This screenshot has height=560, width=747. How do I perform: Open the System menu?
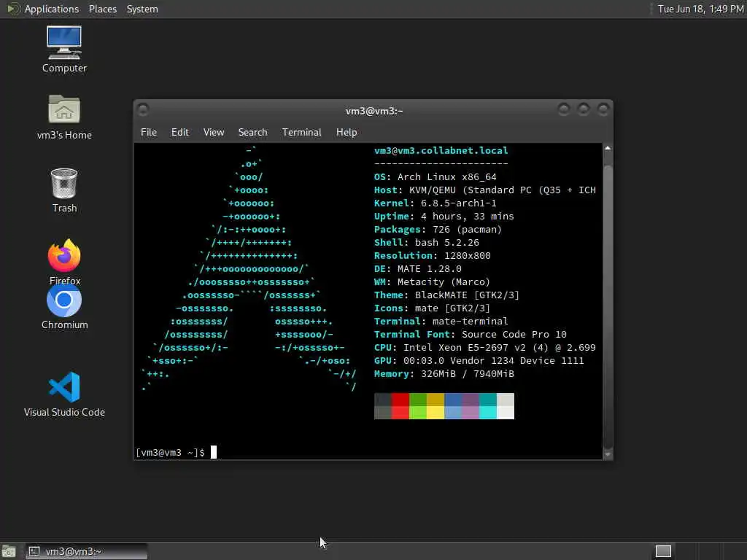point(142,9)
